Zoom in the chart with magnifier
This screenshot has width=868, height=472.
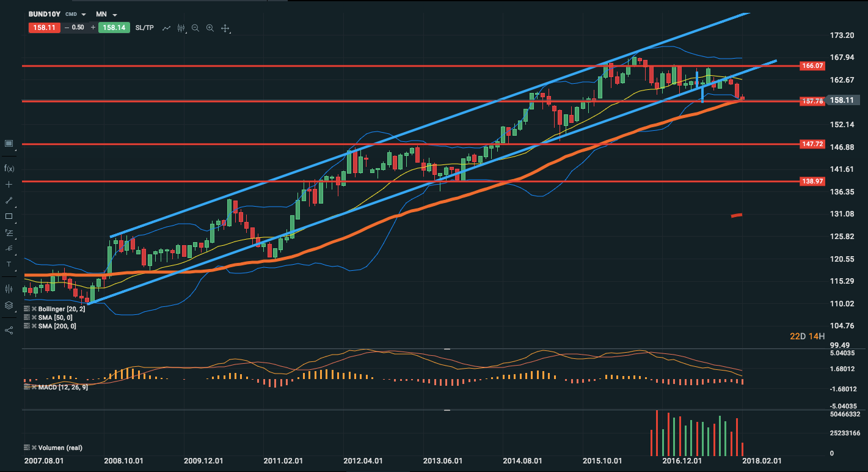(210, 28)
